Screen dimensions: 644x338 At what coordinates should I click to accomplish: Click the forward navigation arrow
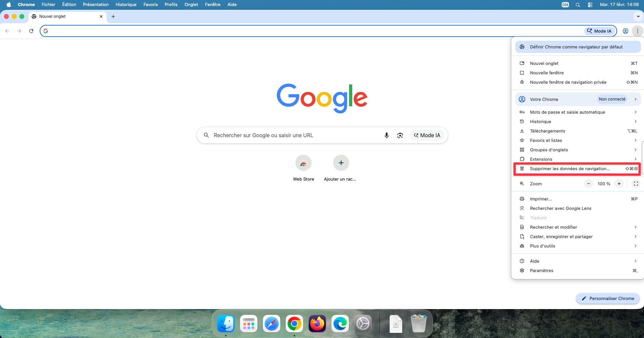tap(19, 31)
